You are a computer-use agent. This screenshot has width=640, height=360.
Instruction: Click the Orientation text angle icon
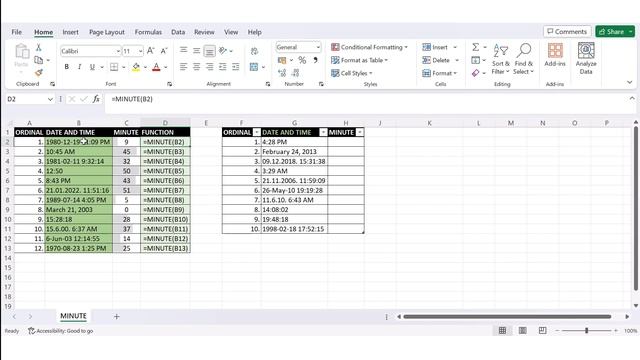click(x=223, y=51)
